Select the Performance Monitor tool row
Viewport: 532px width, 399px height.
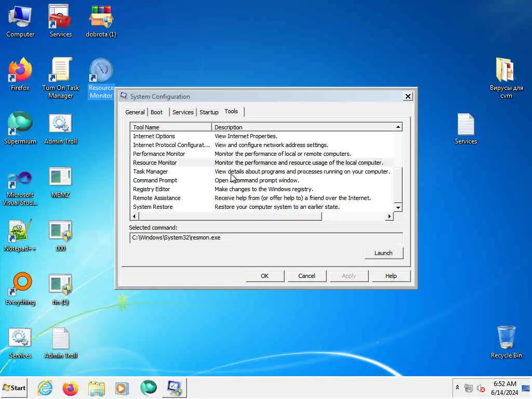tap(262, 154)
